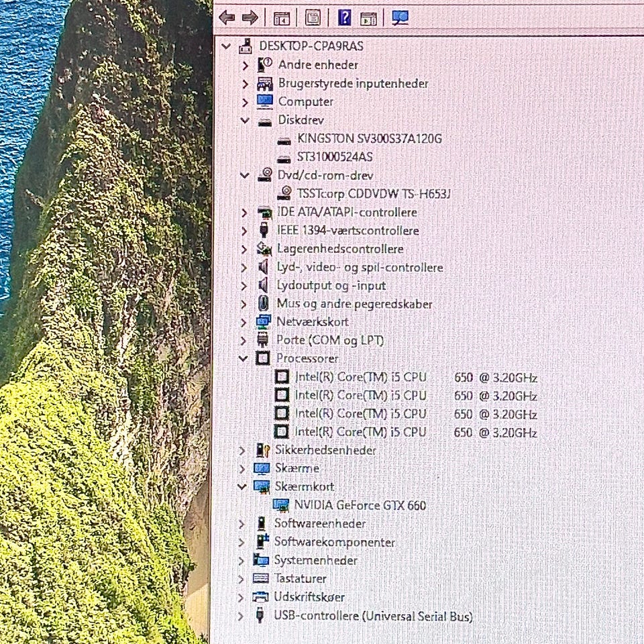
Task: Select the Skærme label
Action: click(x=297, y=468)
